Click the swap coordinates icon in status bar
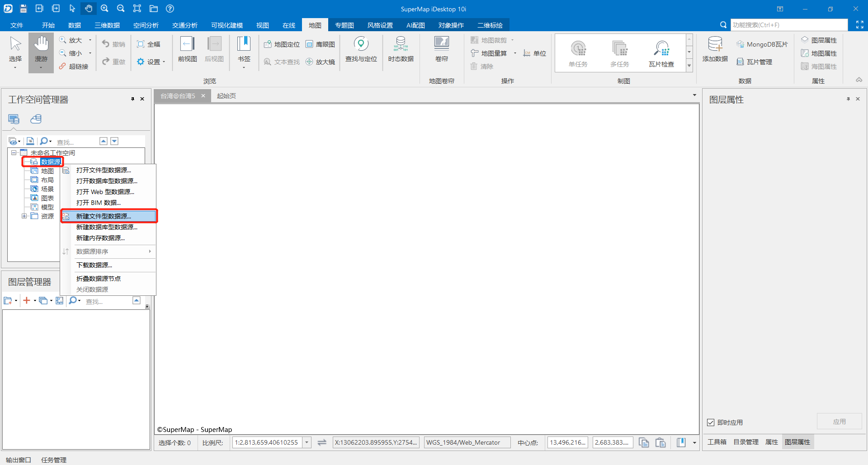This screenshot has width=868, height=465. [322, 442]
